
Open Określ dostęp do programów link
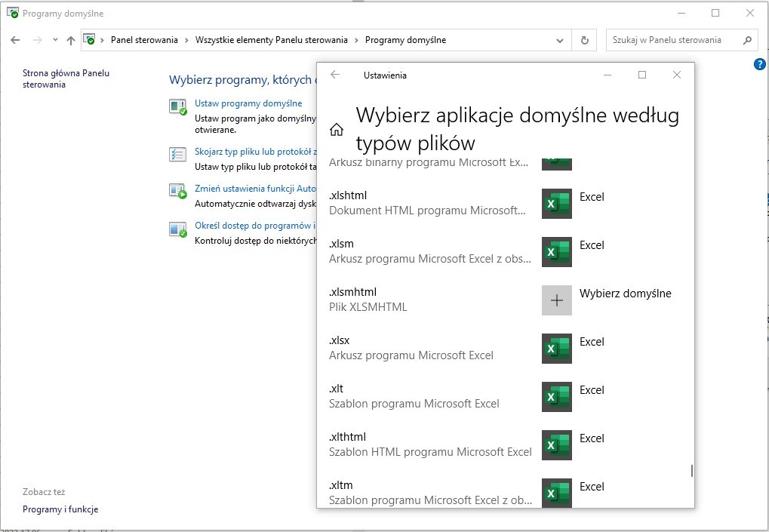point(256,226)
